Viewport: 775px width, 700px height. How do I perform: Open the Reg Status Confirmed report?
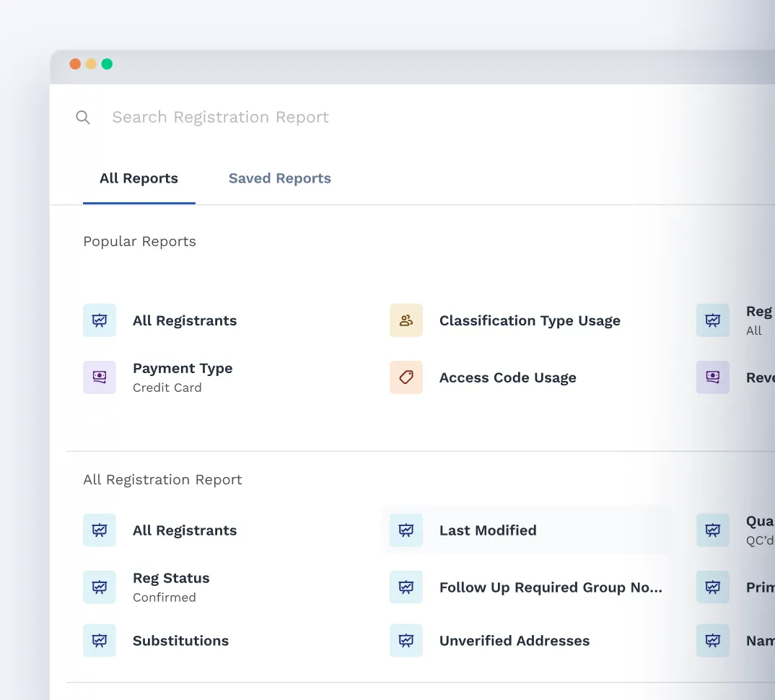point(171,577)
